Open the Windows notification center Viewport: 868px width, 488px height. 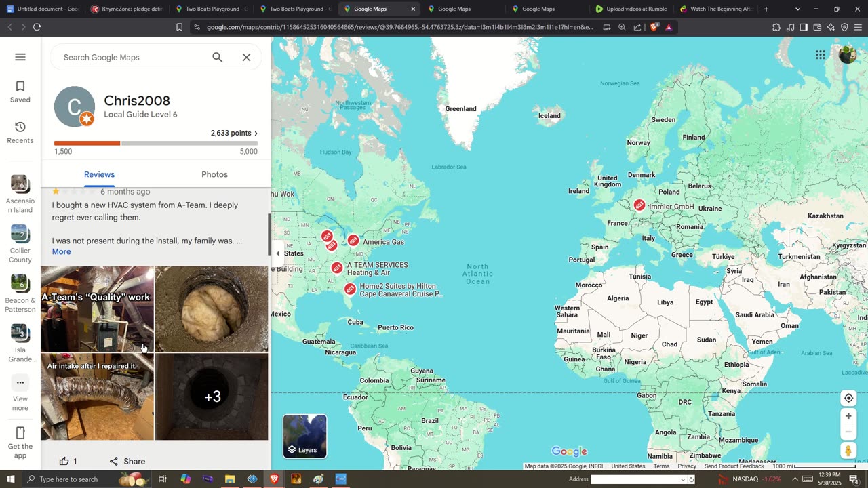[854, 479]
